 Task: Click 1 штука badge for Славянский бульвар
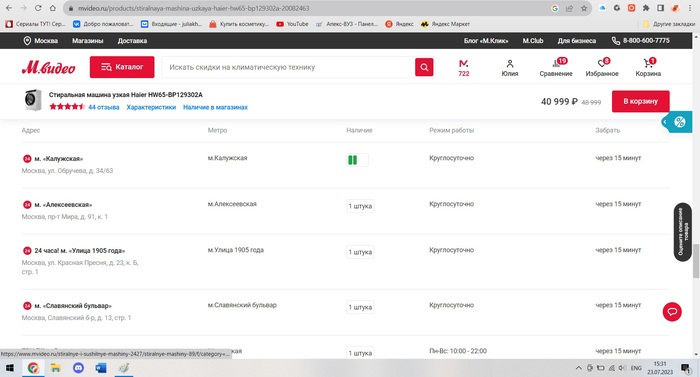pos(360,307)
